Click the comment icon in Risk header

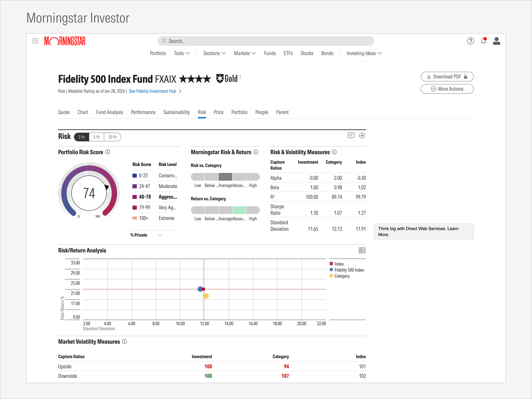(x=351, y=135)
